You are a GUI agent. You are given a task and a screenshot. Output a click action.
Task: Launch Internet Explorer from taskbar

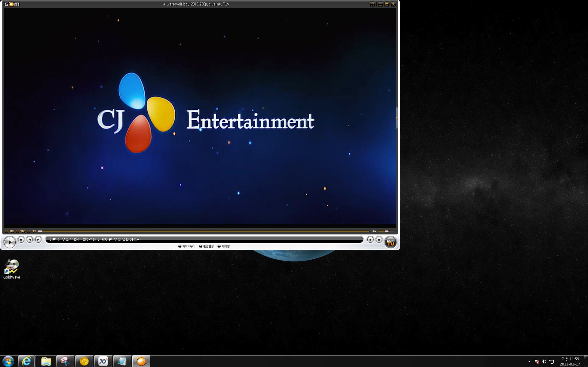pyautogui.click(x=27, y=361)
